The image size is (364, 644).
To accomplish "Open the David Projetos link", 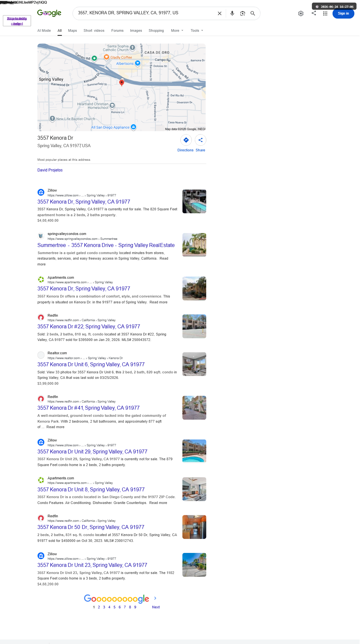I will [50, 170].
